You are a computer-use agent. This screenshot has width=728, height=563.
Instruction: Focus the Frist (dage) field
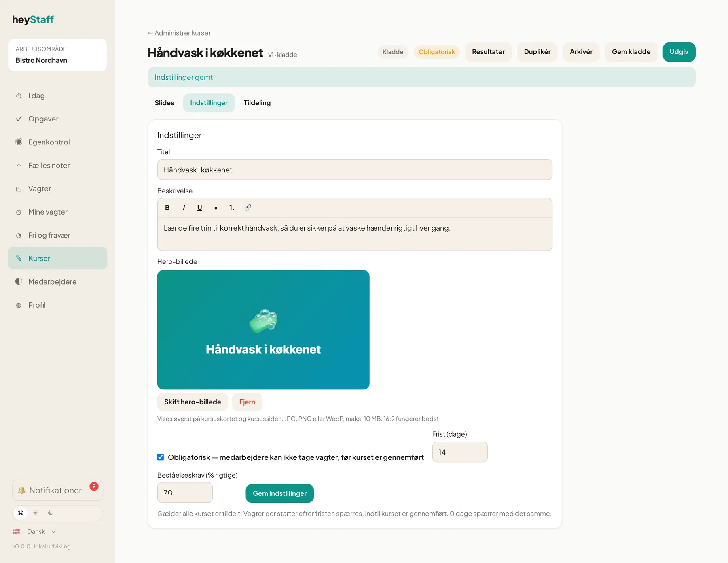(x=460, y=452)
